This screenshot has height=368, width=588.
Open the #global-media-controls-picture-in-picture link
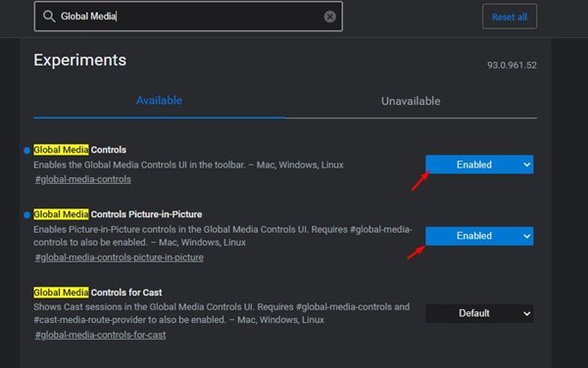[120, 257]
